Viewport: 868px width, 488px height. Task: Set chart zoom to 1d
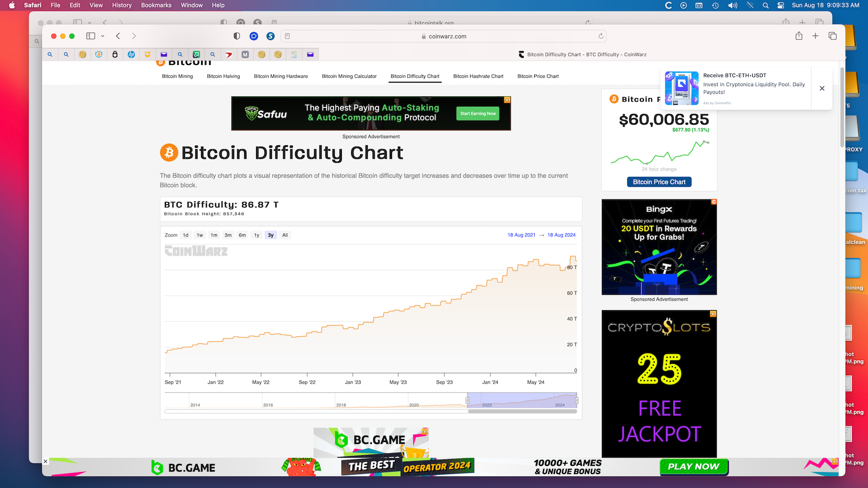pos(186,235)
